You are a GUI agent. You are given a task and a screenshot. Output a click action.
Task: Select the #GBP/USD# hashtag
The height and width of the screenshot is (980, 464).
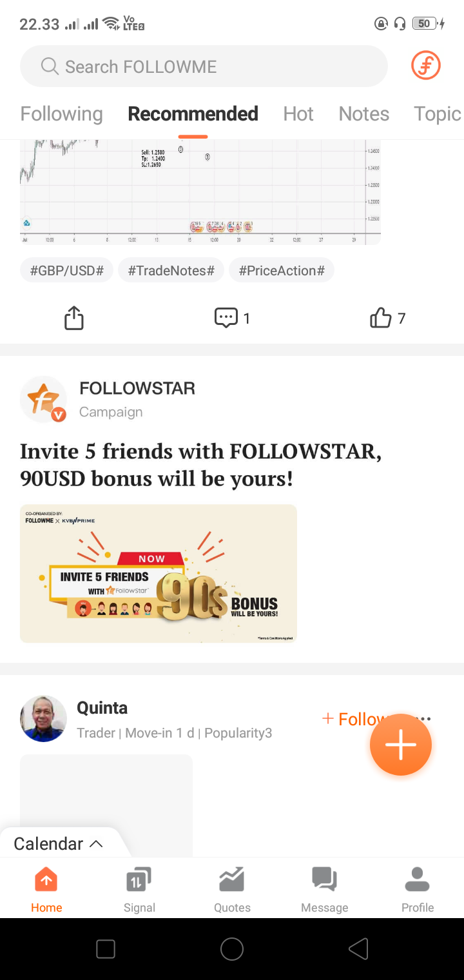click(66, 270)
